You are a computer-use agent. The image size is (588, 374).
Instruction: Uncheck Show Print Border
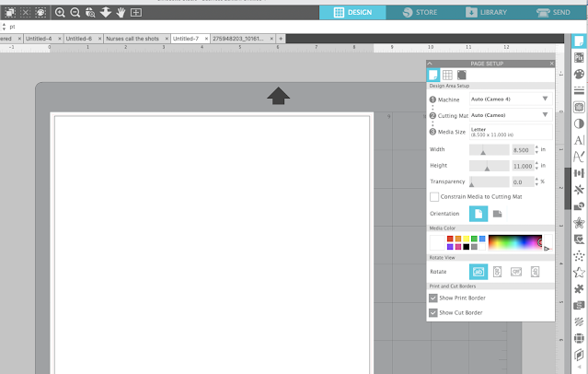433,298
